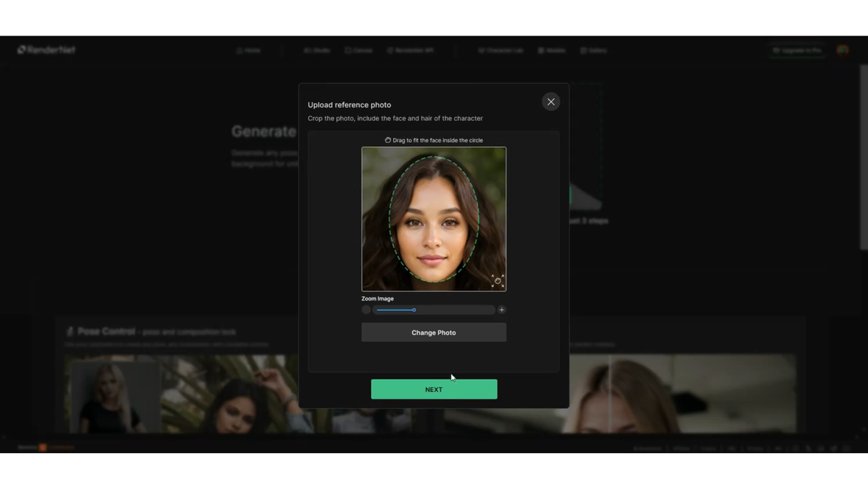The height and width of the screenshot is (488, 868).
Task: Click the plus zoom-in button
Action: 501,310
